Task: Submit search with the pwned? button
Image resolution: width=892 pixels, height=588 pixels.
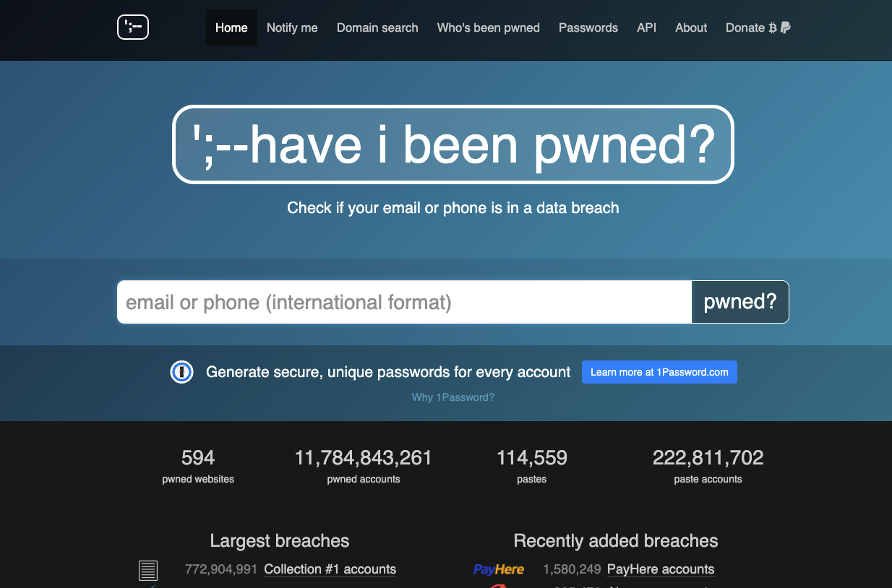Action: tap(740, 302)
